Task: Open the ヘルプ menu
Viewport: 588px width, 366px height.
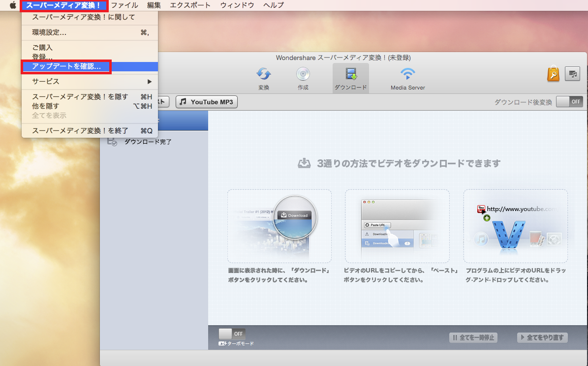Action: click(x=274, y=5)
